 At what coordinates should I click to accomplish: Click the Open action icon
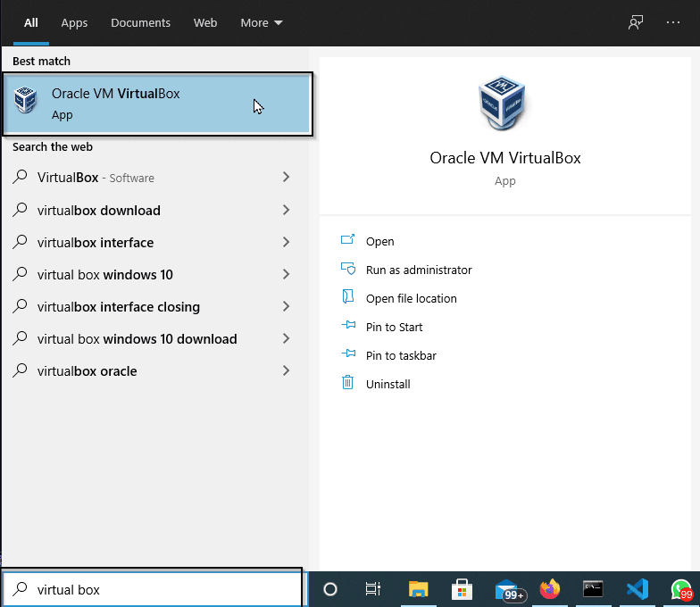coord(348,239)
